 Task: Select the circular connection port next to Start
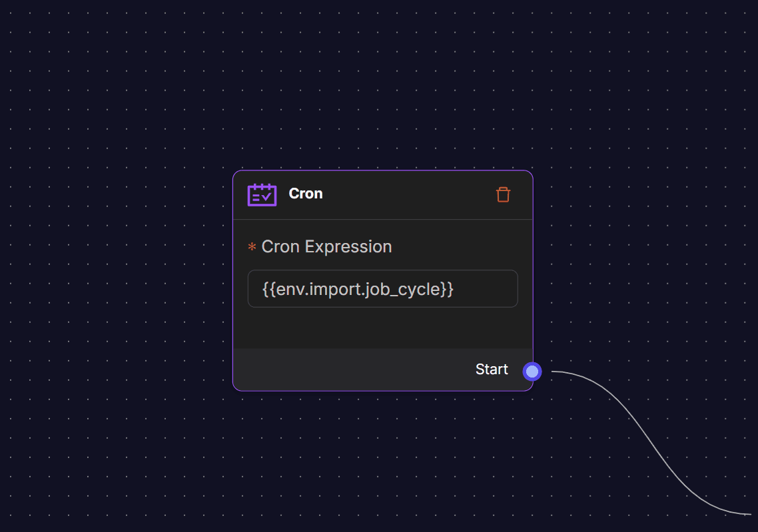tap(532, 371)
